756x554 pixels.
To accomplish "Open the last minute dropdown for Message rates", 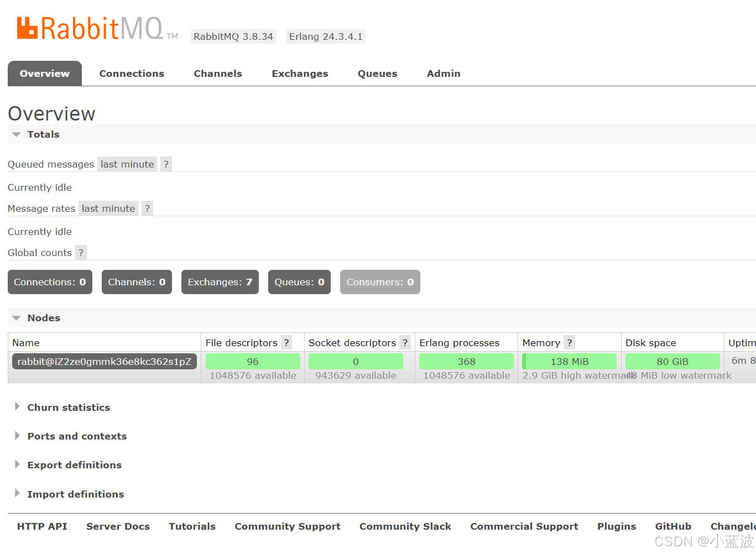I will 108,208.
